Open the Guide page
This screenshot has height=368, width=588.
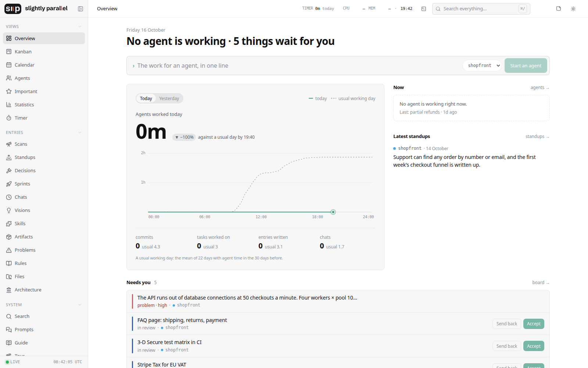(x=44, y=343)
